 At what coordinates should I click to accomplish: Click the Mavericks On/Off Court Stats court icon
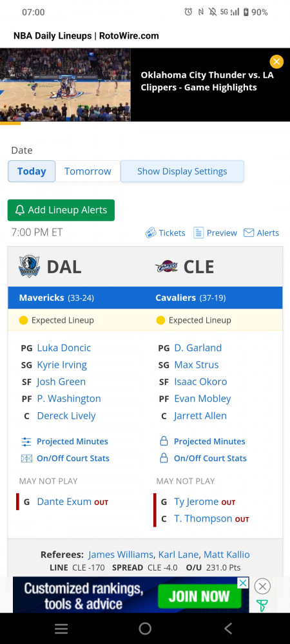[26, 459]
